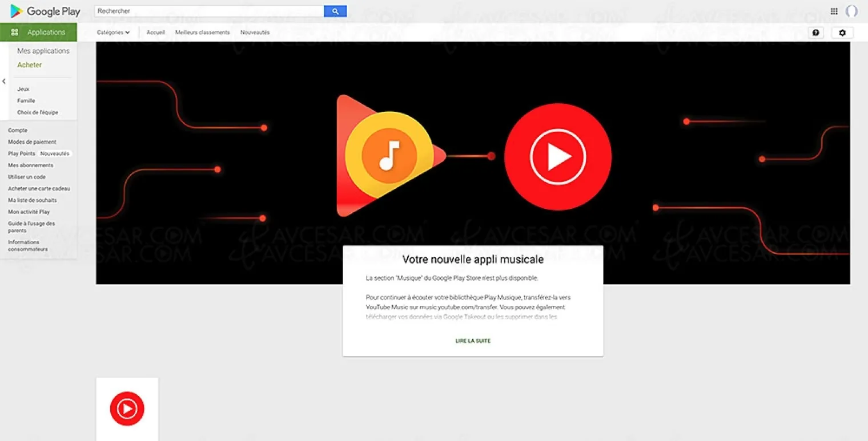This screenshot has width=868, height=441.
Task: Click the heading Votre nouvelle appli musicale
Action: click(473, 260)
